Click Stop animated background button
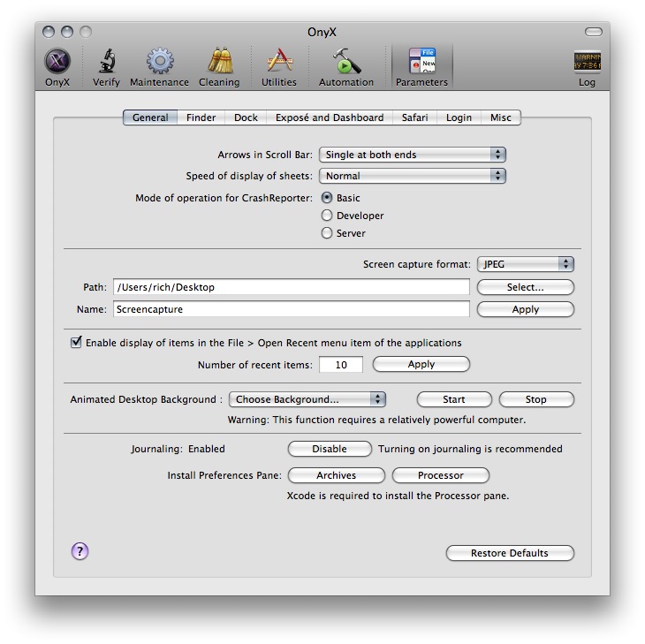The width and height of the screenshot is (645, 644). point(536,399)
